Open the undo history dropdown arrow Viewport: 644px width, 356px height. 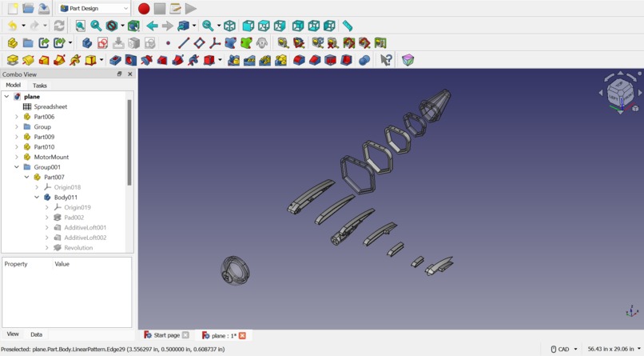(23, 26)
